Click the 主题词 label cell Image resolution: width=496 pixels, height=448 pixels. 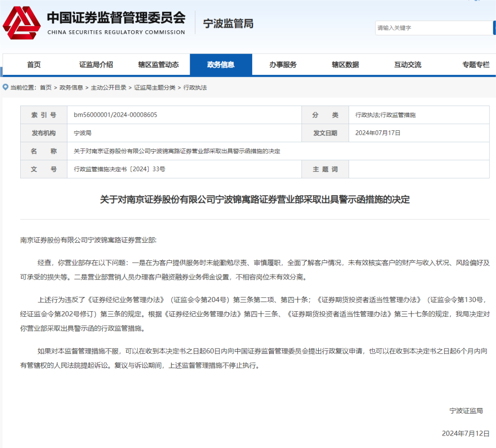[x=325, y=169]
